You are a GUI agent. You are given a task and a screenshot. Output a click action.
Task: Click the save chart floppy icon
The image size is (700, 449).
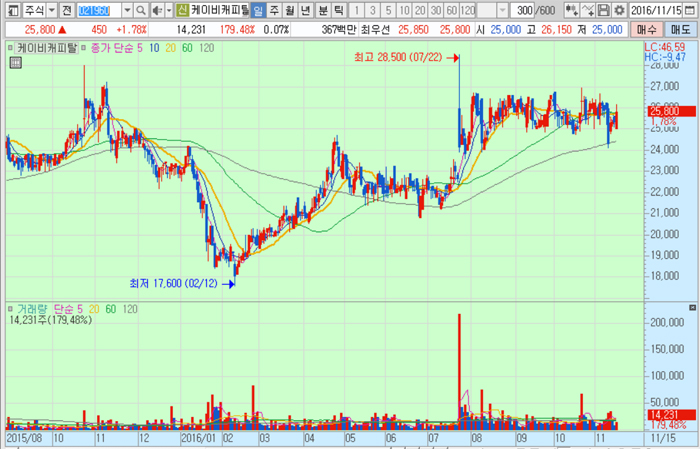pyautogui.click(x=604, y=9)
